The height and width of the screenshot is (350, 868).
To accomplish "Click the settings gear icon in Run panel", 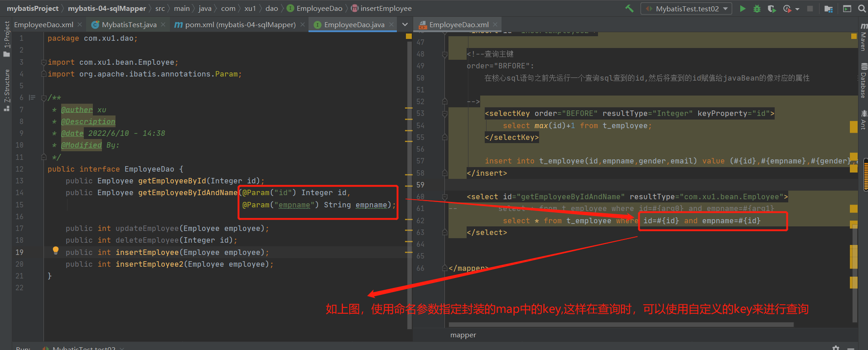I will click(836, 347).
